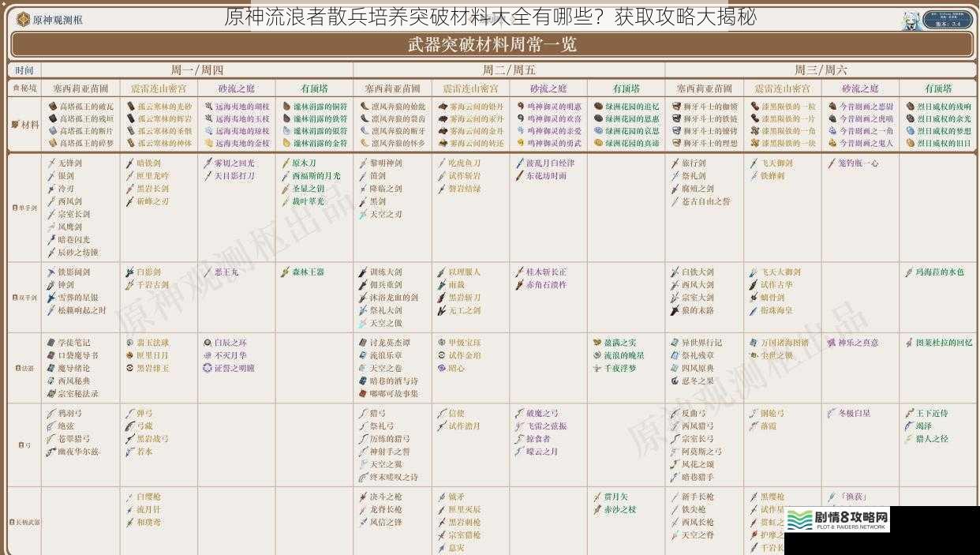The image size is (980, 555).
Task: Click the catalyst name 图莱杜拉的回忆
Action: tap(944, 343)
